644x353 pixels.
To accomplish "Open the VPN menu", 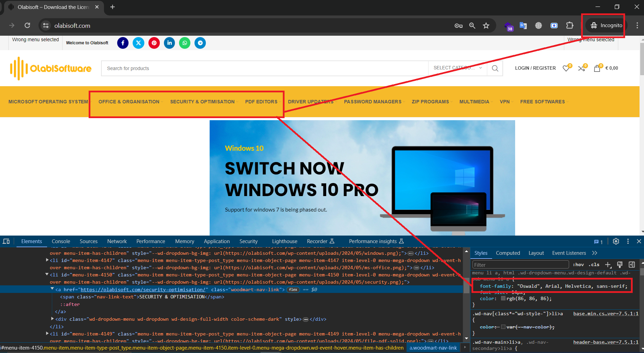I will point(505,102).
